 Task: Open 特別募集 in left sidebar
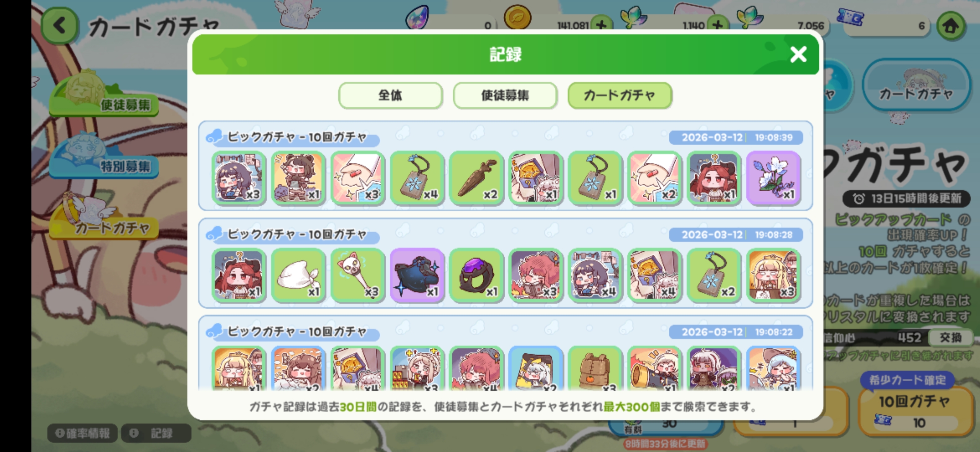[104, 157]
